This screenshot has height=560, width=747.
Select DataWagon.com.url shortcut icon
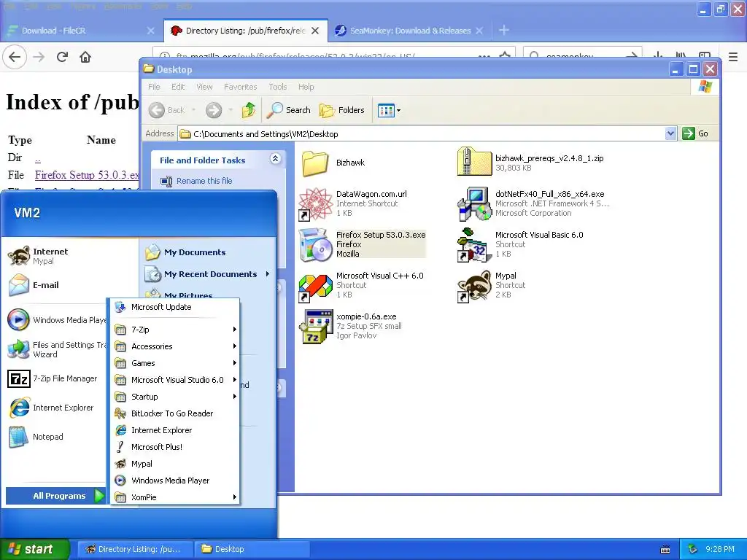315,204
